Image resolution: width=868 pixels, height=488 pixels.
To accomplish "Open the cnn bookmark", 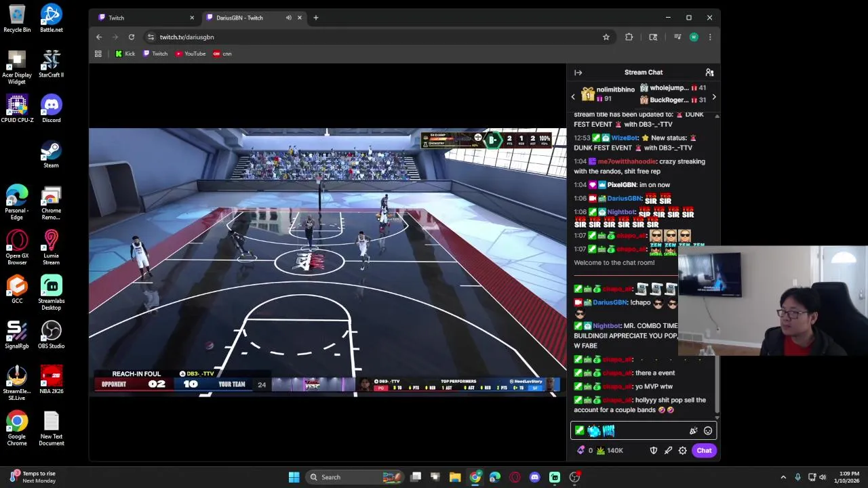I will coord(222,54).
